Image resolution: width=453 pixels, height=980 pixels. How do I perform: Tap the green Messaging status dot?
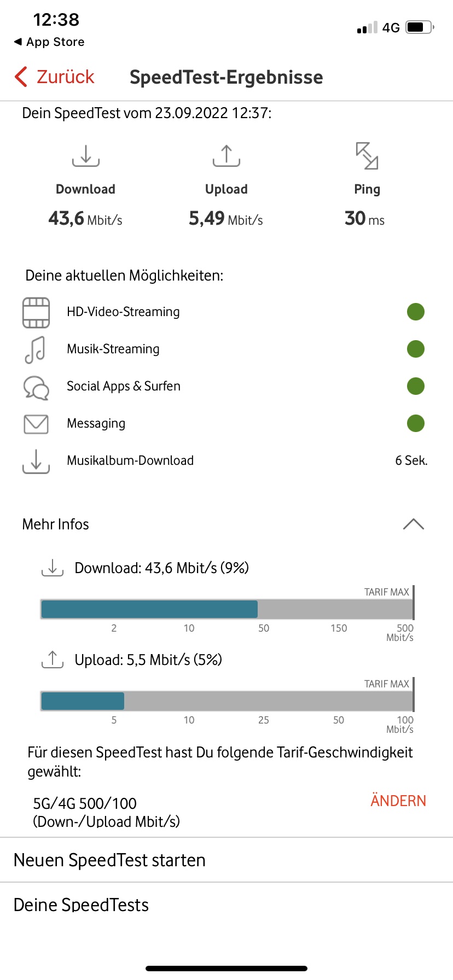(x=416, y=423)
